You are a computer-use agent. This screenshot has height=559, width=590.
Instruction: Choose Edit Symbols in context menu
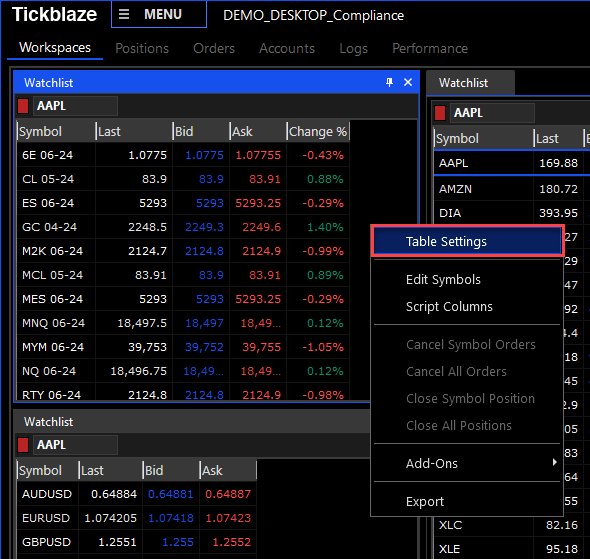[467, 280]
